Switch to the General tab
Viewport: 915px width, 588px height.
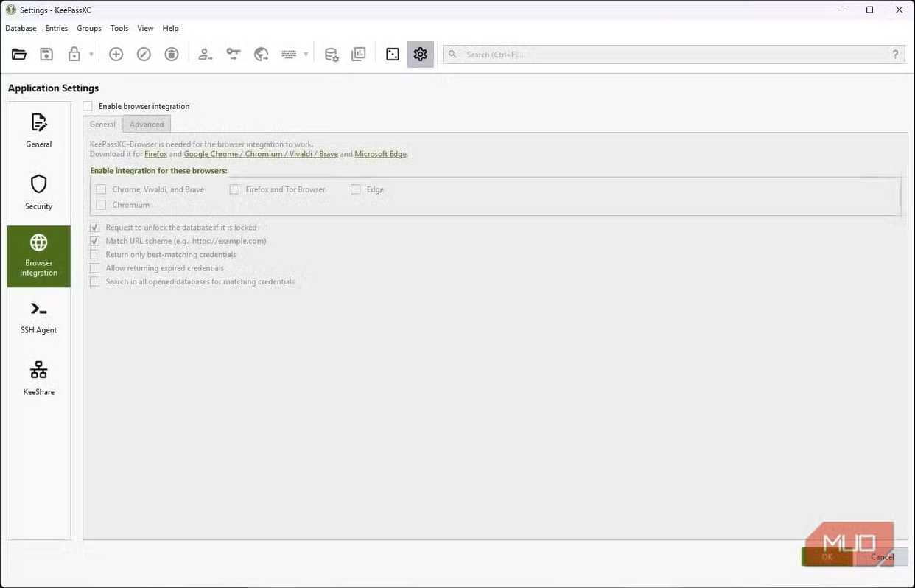[102, 125]
